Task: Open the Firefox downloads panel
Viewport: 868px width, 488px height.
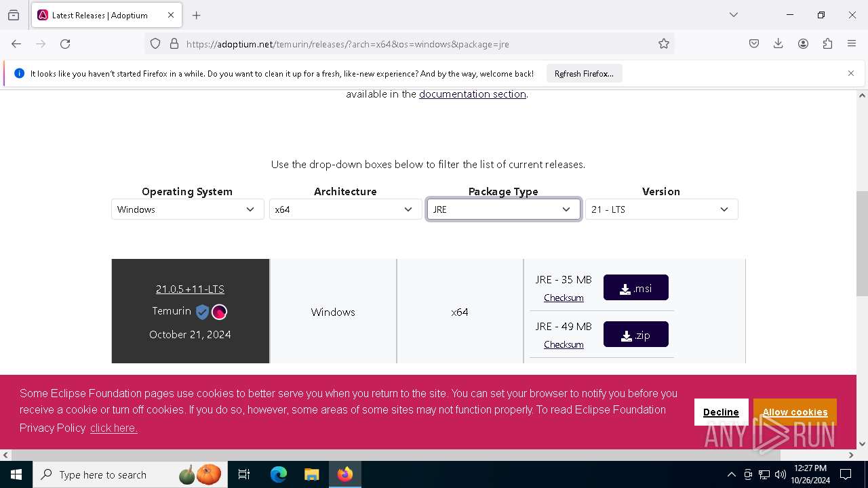Action: pyautogui.click(x=778, y=43)
